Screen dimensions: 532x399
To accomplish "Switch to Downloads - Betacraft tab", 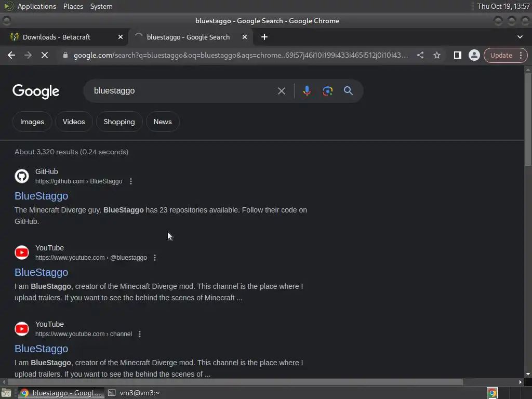I will pyautogui.click(x=64, y=37).
